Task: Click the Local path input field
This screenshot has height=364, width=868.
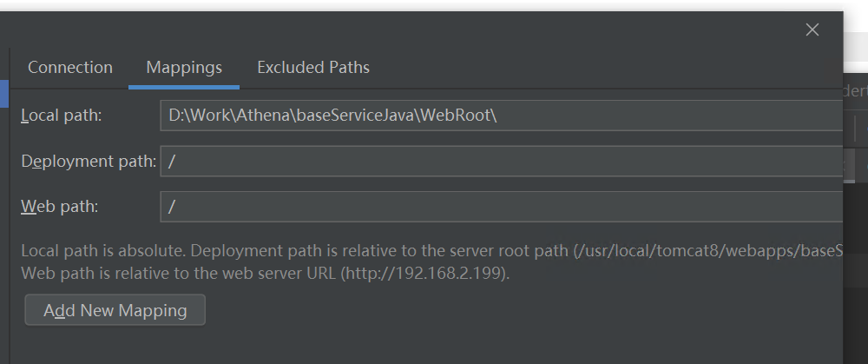Action: pos(502,116)
